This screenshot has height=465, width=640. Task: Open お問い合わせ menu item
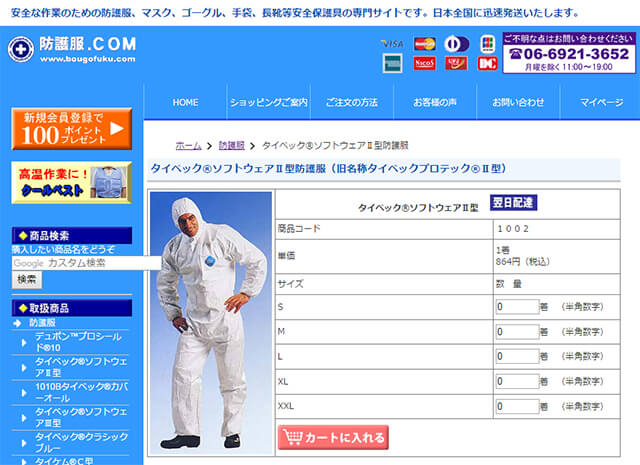click(518, 102)
